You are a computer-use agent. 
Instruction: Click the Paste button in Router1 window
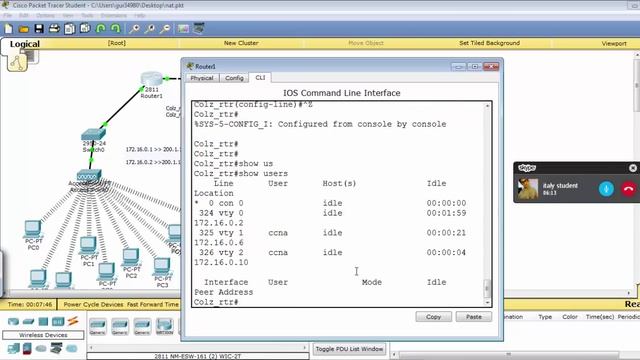[473, 317]
